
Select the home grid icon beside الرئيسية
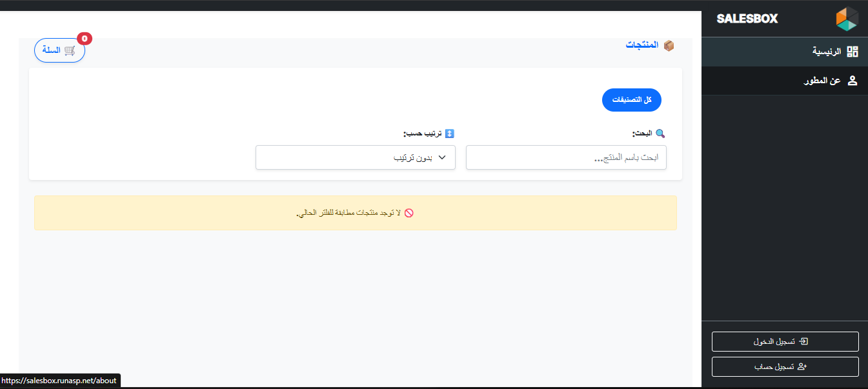click(x=853, y=52)
